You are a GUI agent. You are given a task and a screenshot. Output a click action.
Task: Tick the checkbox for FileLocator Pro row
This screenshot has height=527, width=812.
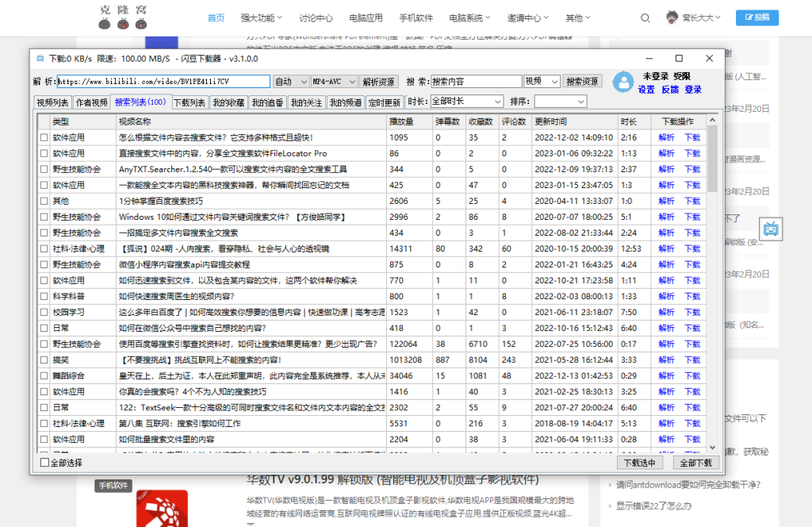click(44, 153)
